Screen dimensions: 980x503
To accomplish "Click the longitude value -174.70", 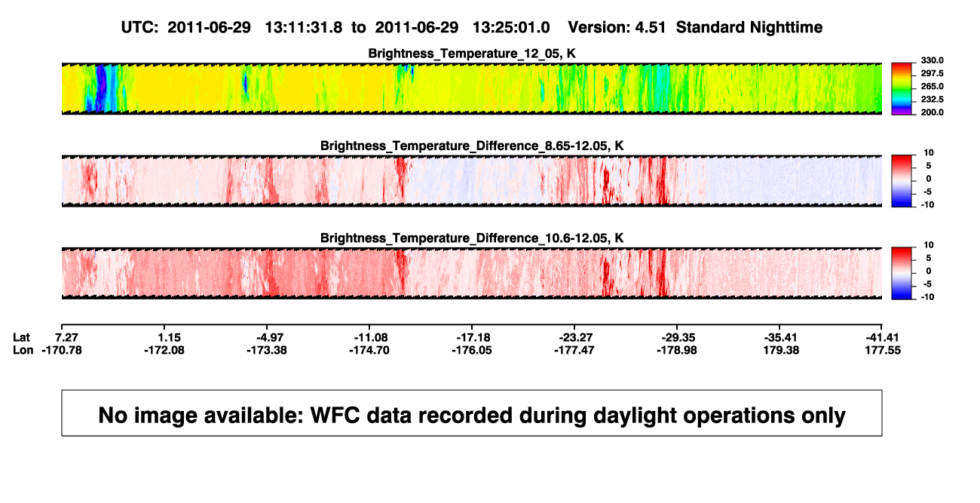I will (x=369, y=350).
